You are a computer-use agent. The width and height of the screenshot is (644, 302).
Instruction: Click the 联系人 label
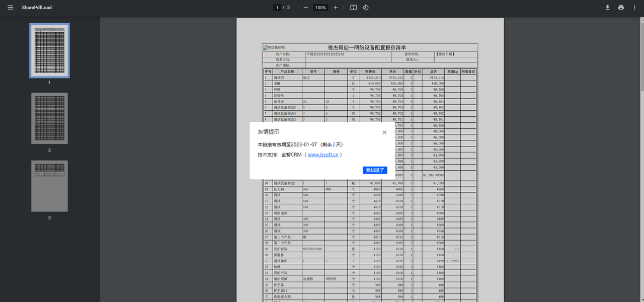tap(412, 59)
